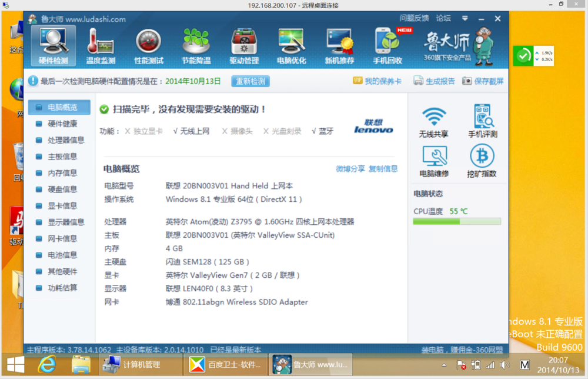Click 鲁大师 taskbar button
588x379 pixels.
point(310,364)
